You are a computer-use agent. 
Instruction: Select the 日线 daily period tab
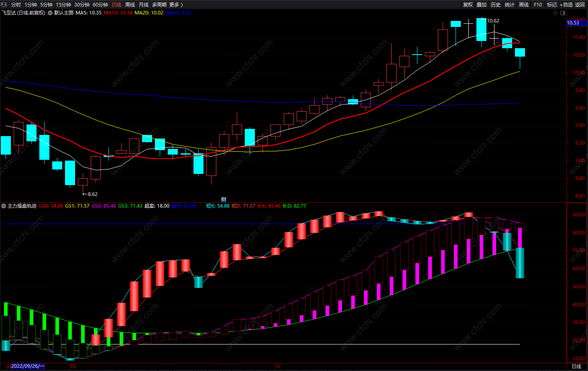coord(116,4)
